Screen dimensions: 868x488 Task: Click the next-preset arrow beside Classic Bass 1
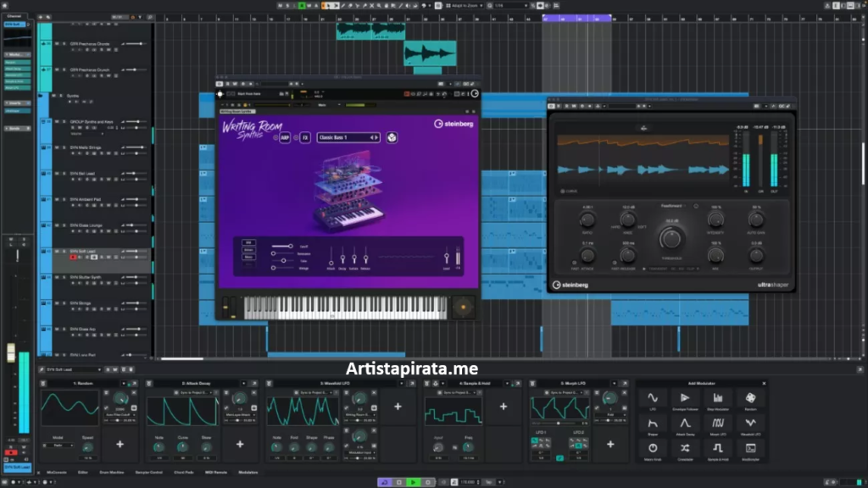tap(376, 136)
